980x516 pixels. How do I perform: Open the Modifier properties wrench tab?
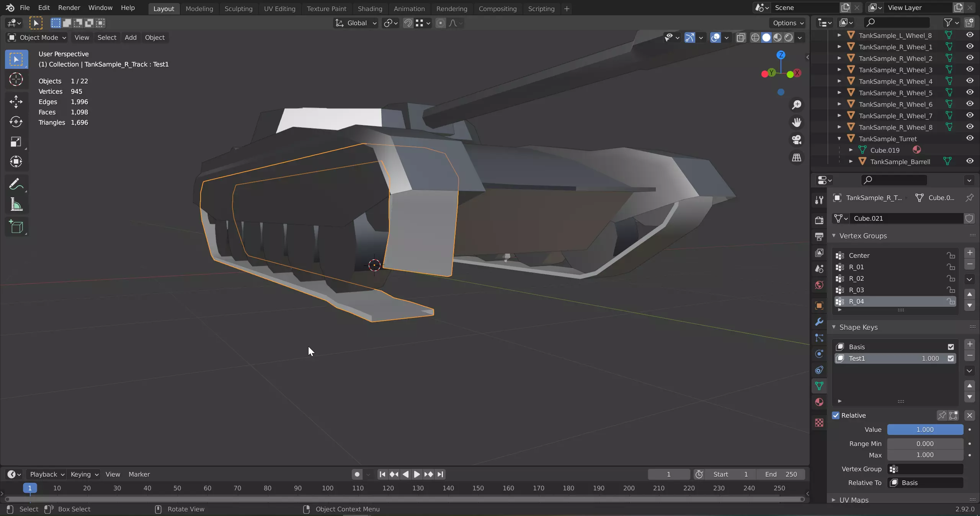[819, 322]
